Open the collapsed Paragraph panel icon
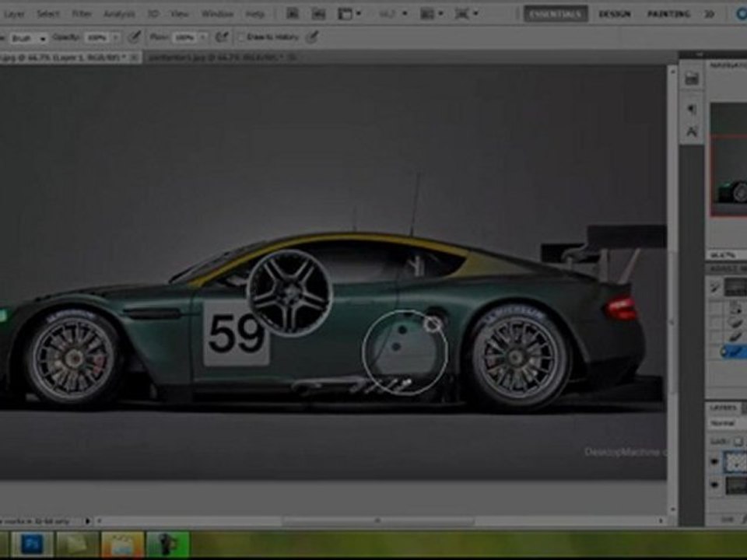This screenshot has width=747, height=560. 692,110
